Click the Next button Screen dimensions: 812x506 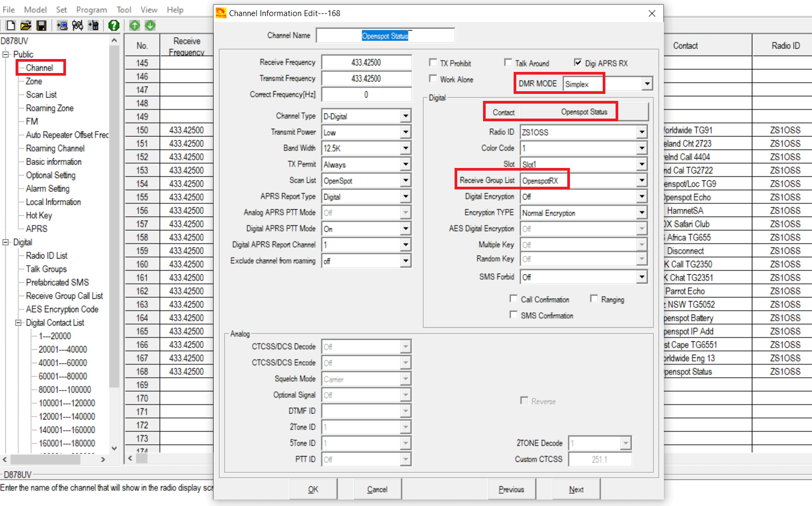(x=576, y=489)
